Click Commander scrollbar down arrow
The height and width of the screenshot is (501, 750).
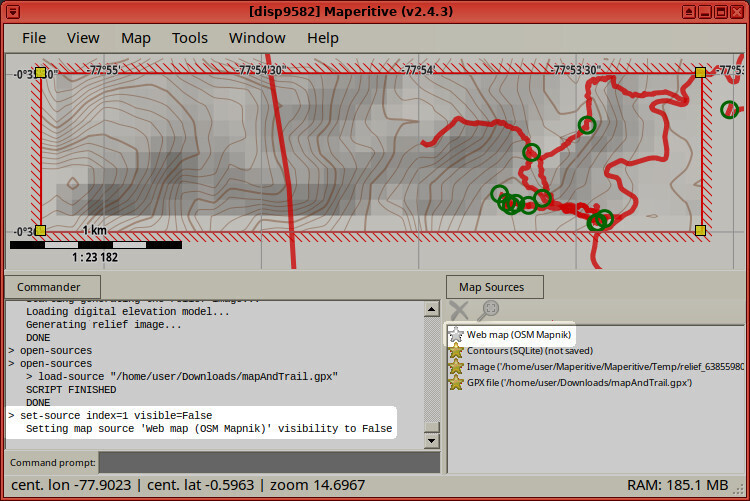click(x=431, y=441)
